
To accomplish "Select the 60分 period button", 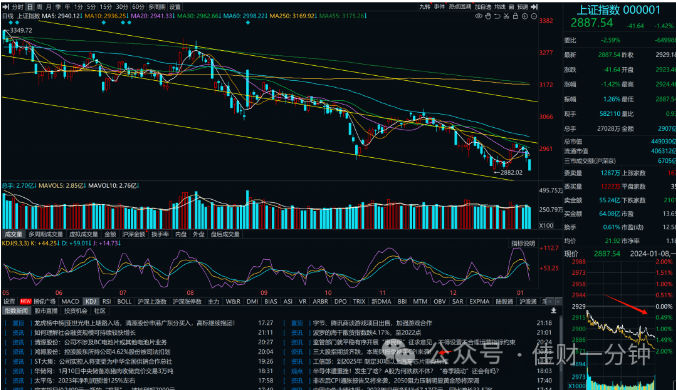I will (x=138, y=7).
